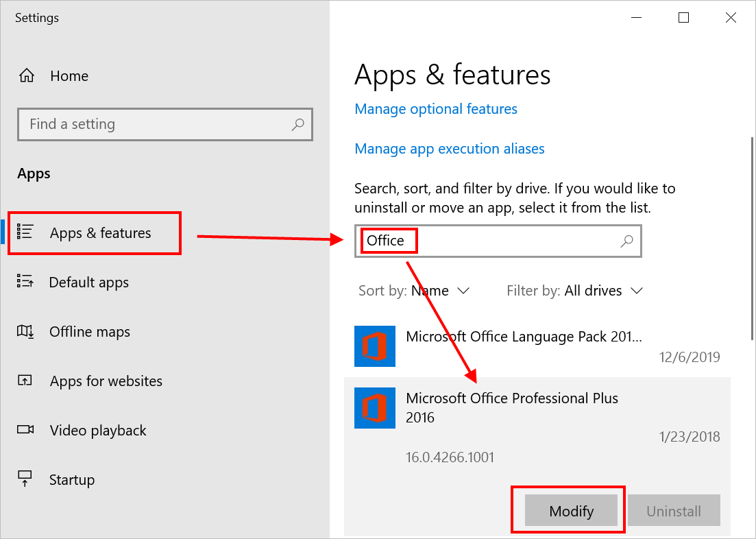Click the Office Language Pack app icon
Image resolution: width=756 pixels, height=539 pixels.
click(375, 346)
